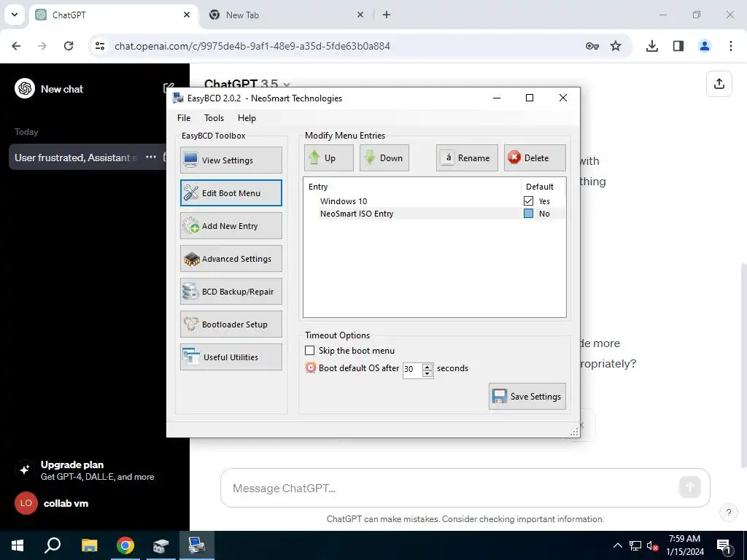Toggle Chrome side panel
Image resolution: width=747 pixels, height=560 pixels.
678,46
